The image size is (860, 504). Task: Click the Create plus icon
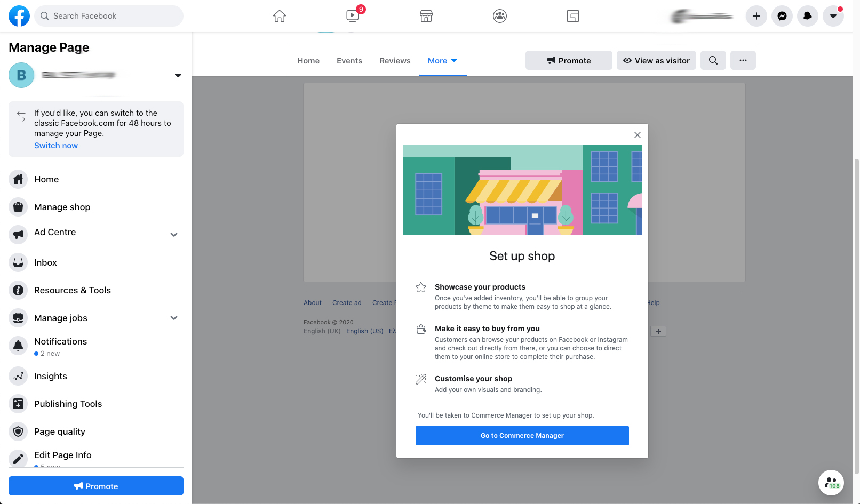coord(757,16)
